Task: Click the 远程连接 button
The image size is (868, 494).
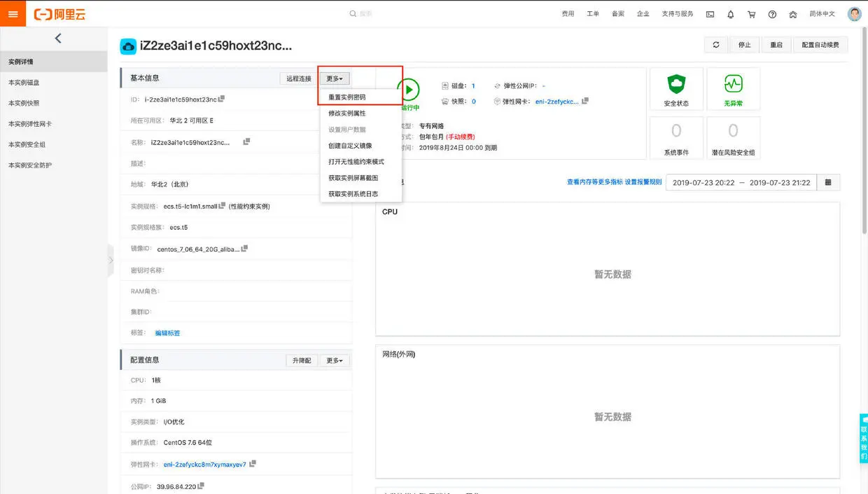Action: coord(299,78)
